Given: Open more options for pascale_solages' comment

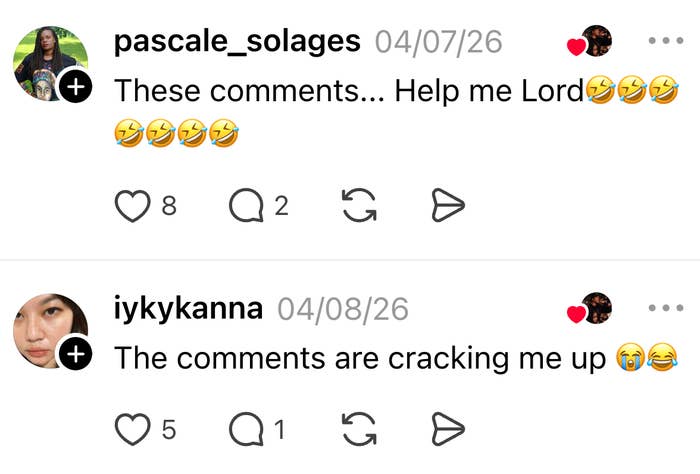Looking at the screenshot, I should (x=664, y=42).
